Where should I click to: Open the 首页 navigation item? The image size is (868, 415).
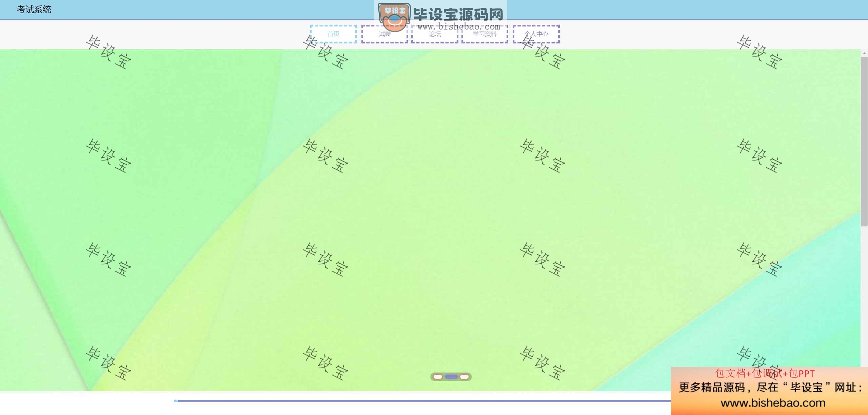pyautogui.click(x=333, y=34)
